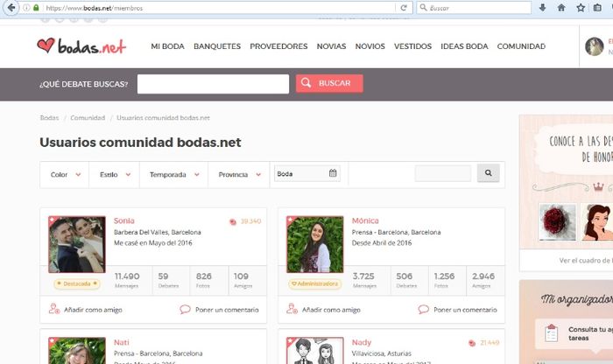Open Nady's profile name link
The width and height of the screenshot is (613, 364).
(x=361, y=342)
